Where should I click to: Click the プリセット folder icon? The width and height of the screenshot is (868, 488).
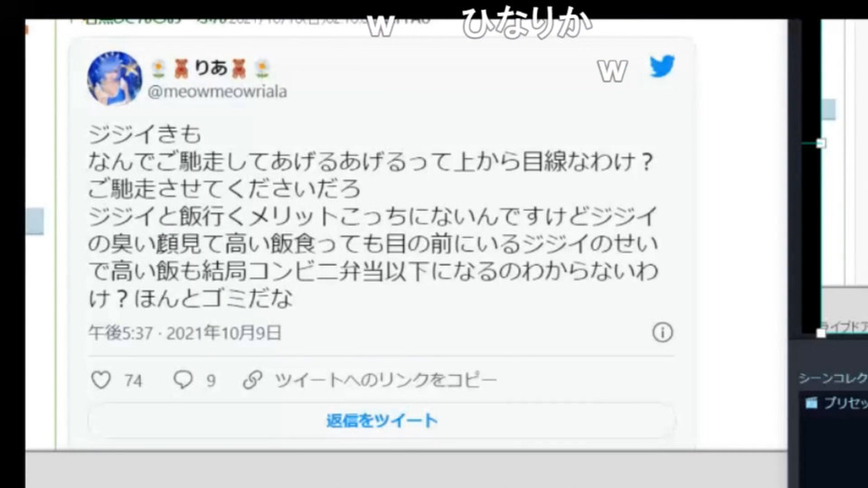click(x=811, y=403)
